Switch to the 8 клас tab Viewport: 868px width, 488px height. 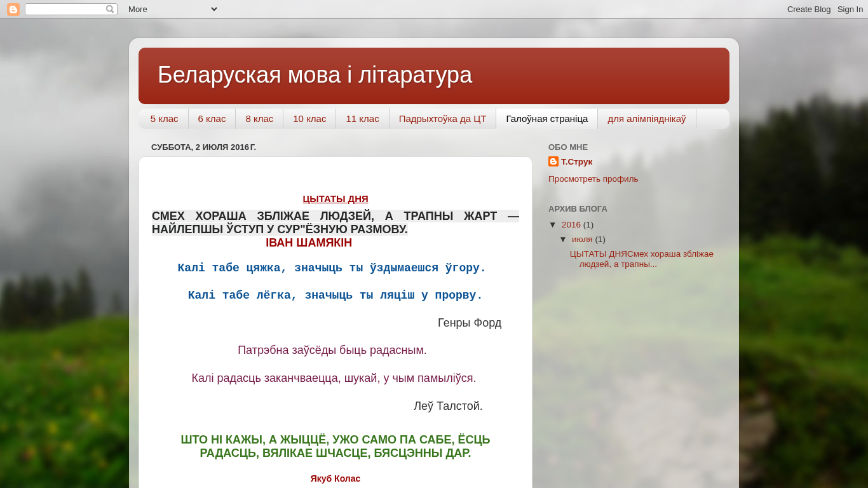[259, 119]
